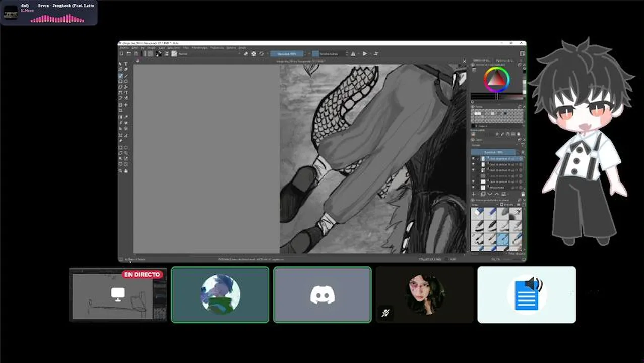The height and width of the screenshot is (363, 644).
Task: Move selected layer up arrow
Action: click(496, 194)
